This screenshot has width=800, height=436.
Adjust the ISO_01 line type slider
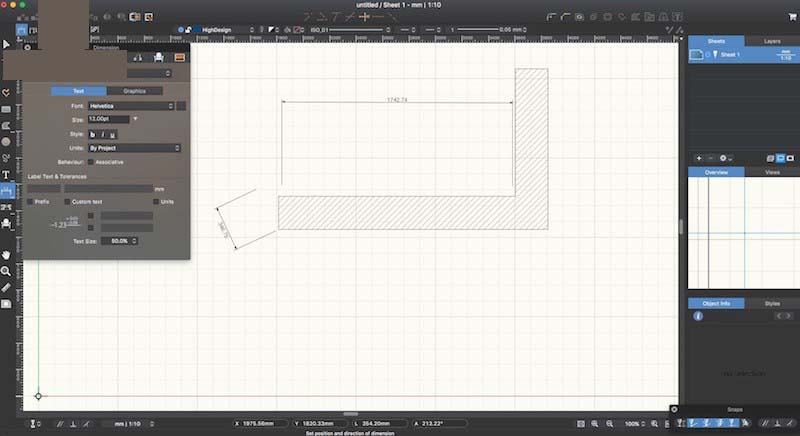(x=356, y=30)
